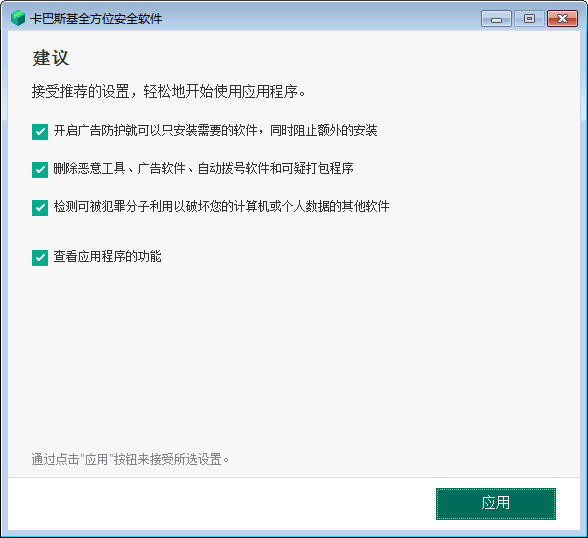Screen dimensions: 588x538
Task: Click the label 查看应用程序的功能
Action: point(107,256)
